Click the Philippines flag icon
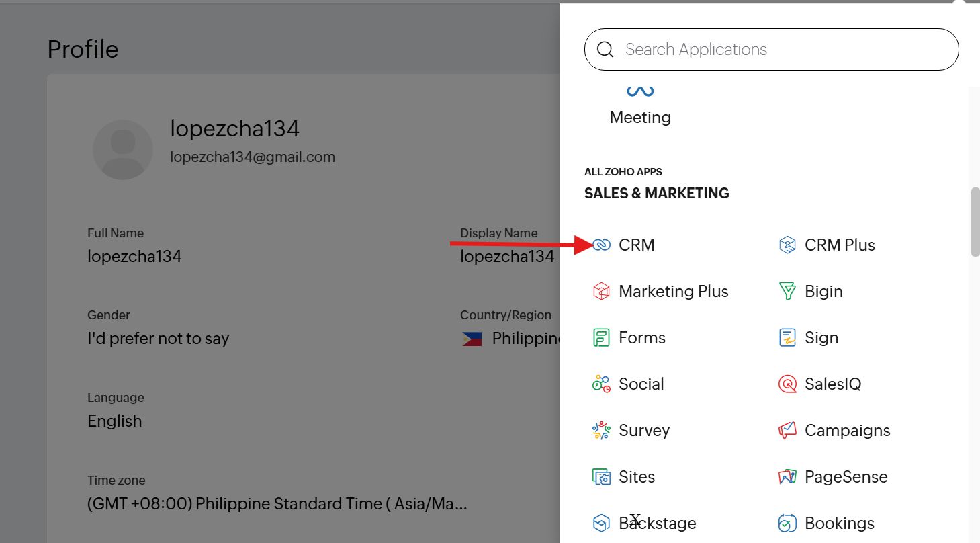Image resolution: width=980 pixels, height=543 pixels. coord(472,339)
